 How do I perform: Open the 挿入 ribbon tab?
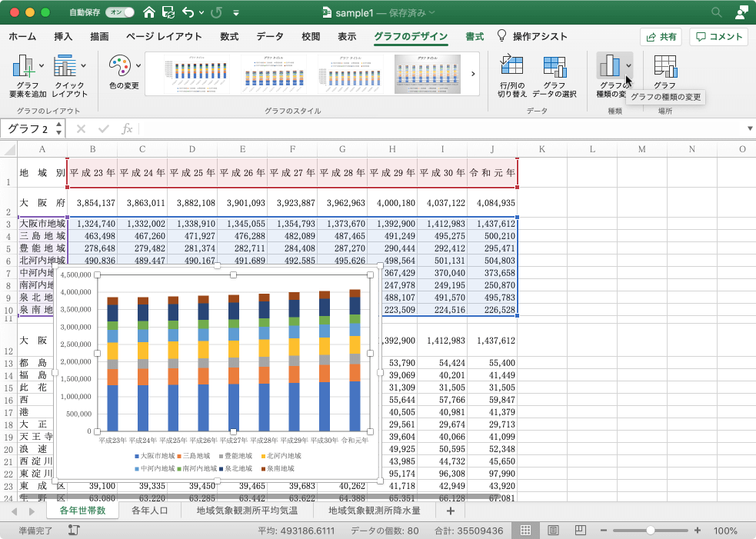coord(63,36)
